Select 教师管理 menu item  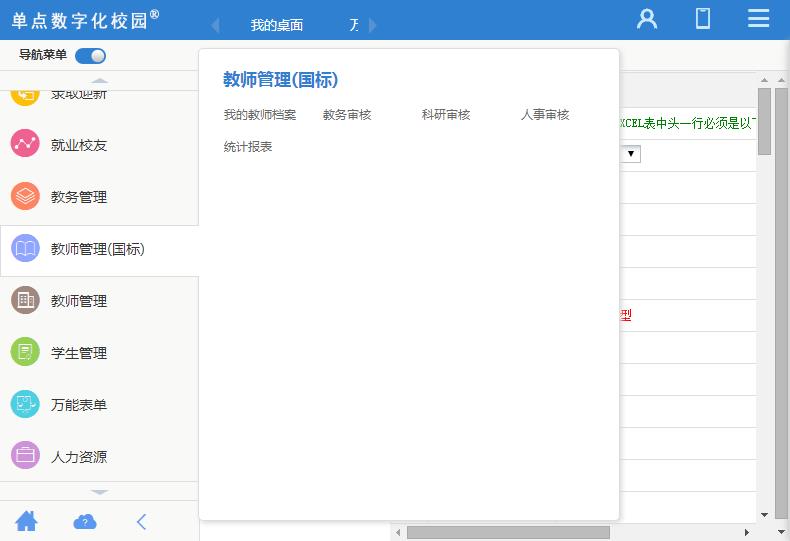pyautogui.click(x=79, y=301)
